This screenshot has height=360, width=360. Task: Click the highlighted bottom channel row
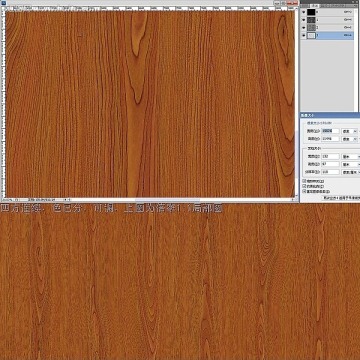click(327, 35)
